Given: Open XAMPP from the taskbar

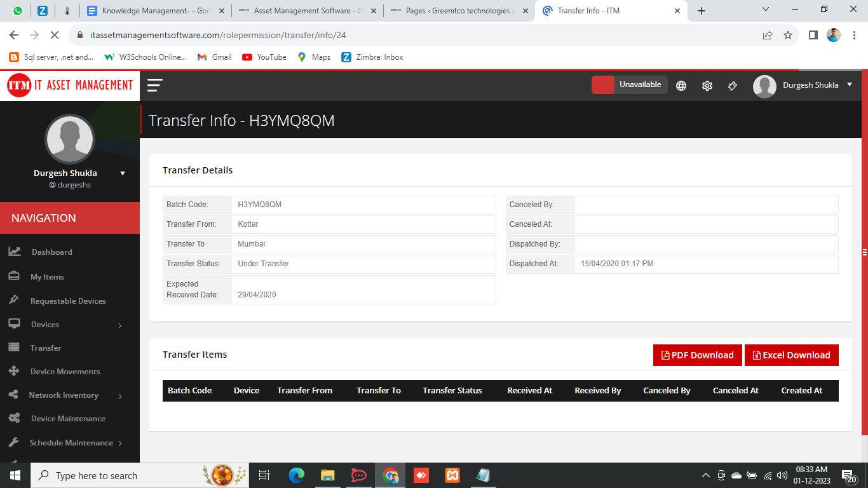Looking at the screenshot, I should click(452, 475).
